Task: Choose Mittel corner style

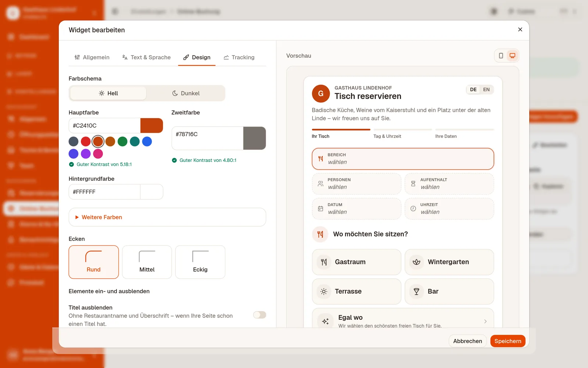Action: [x=147, y=262]
